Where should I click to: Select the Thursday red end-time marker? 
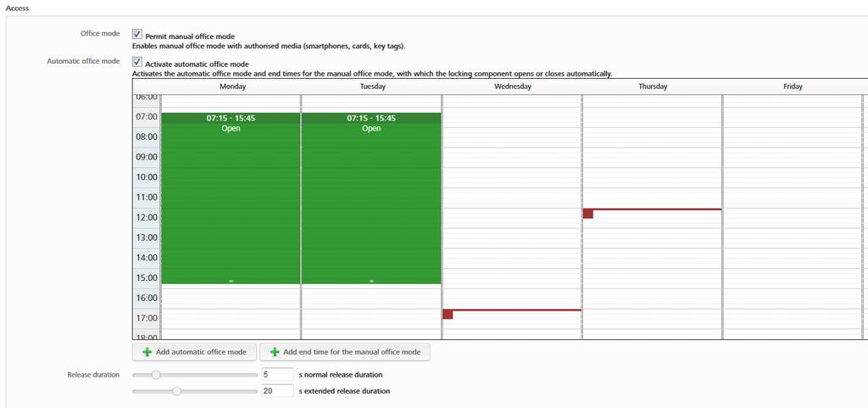tap(588, 214)
